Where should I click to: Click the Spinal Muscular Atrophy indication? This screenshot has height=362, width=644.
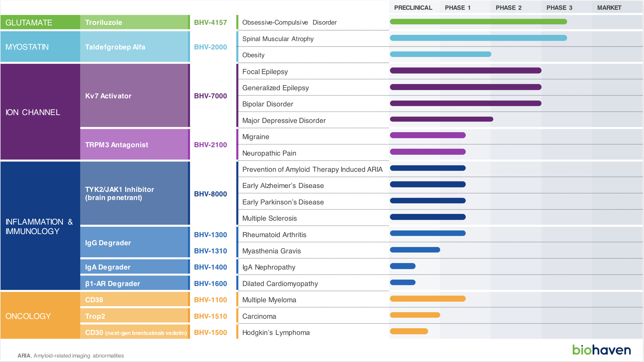tap(278, 39)
